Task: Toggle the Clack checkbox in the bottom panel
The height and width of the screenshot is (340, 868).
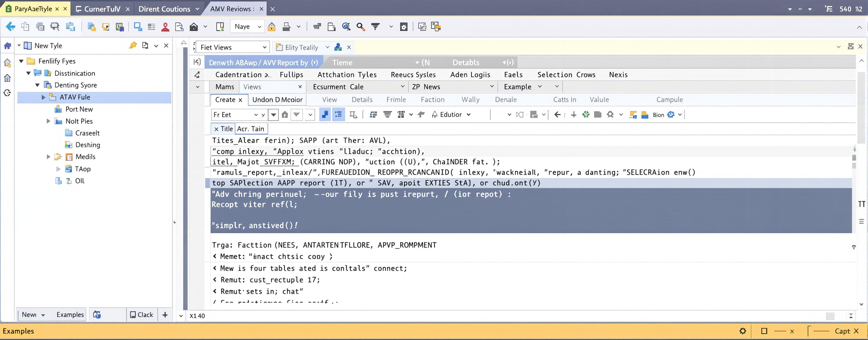Action: tap(133, 314)
